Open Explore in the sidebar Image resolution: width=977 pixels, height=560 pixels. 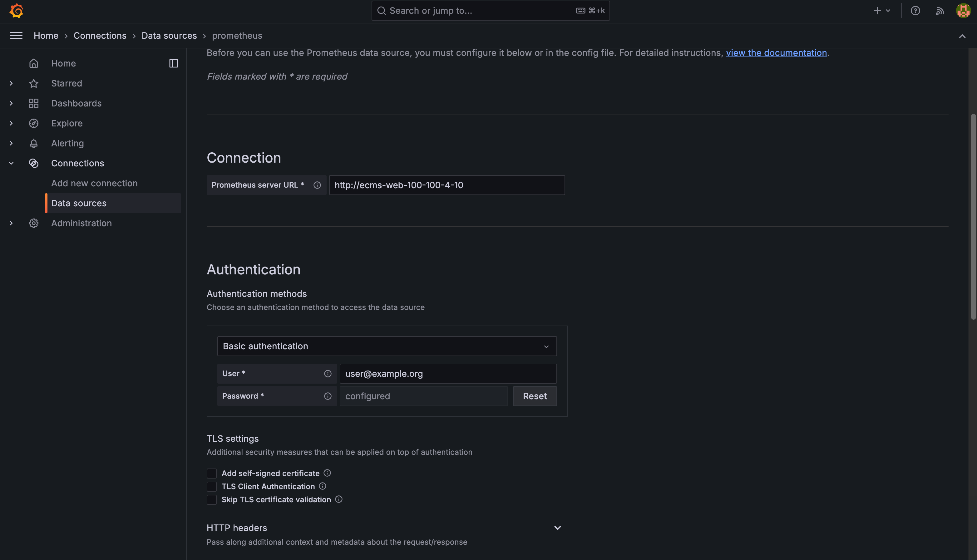pos(67,124)
